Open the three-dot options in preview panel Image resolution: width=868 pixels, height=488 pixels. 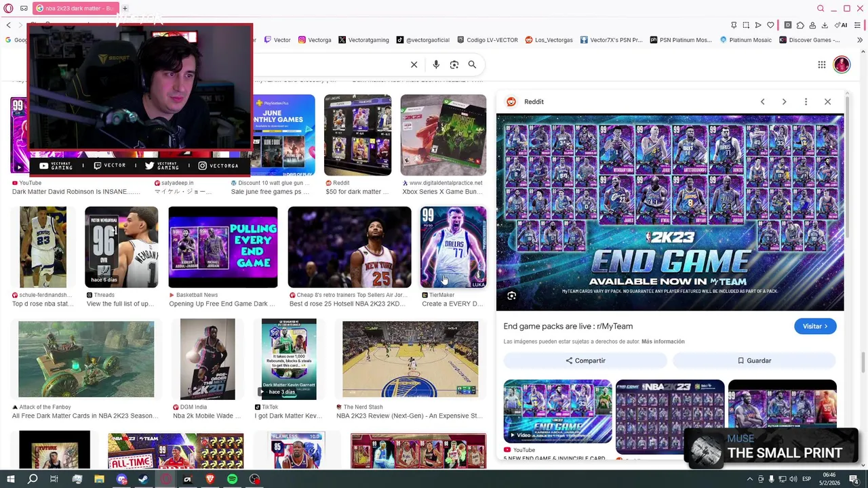[806, 102]
